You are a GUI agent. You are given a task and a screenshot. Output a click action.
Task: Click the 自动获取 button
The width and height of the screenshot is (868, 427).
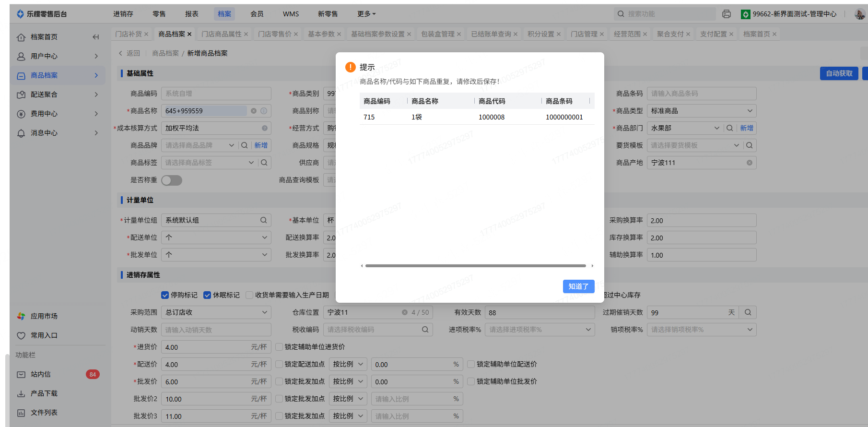[839, 73]
